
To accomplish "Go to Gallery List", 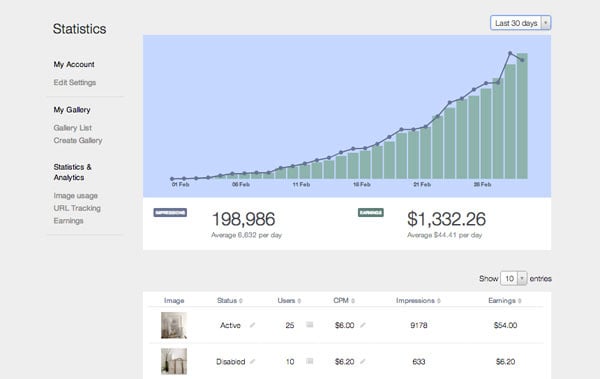I will point(73,128).
